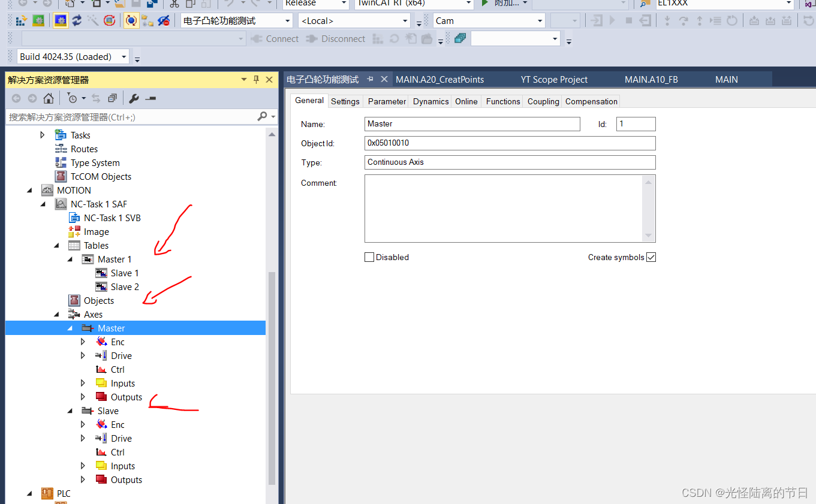This screenshot has height=504, width=816.
Task: Click the teal stacked windows icon
Action: click(x=460, y=39)
